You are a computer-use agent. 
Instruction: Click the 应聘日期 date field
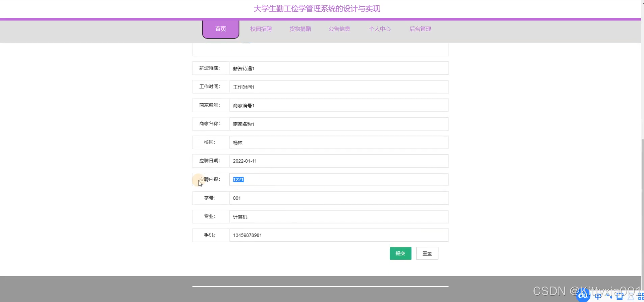(x=339, y=161)
